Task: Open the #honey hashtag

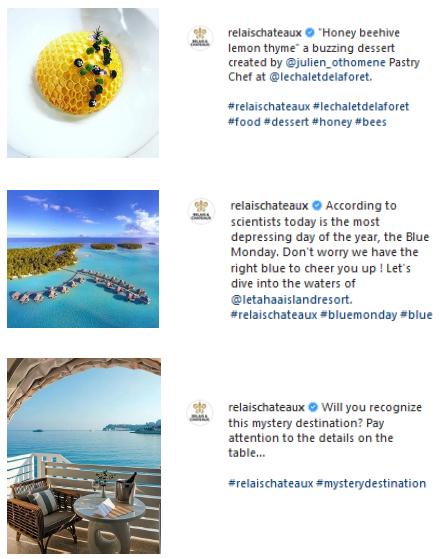Action: tap(332, 122)
